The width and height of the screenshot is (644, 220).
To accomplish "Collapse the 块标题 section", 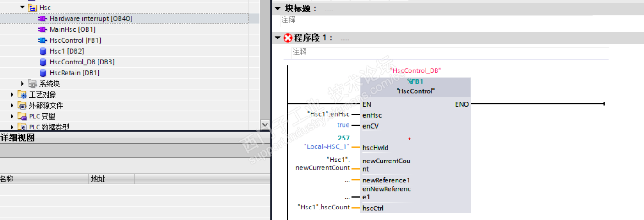I will click(x=278, y=9).
